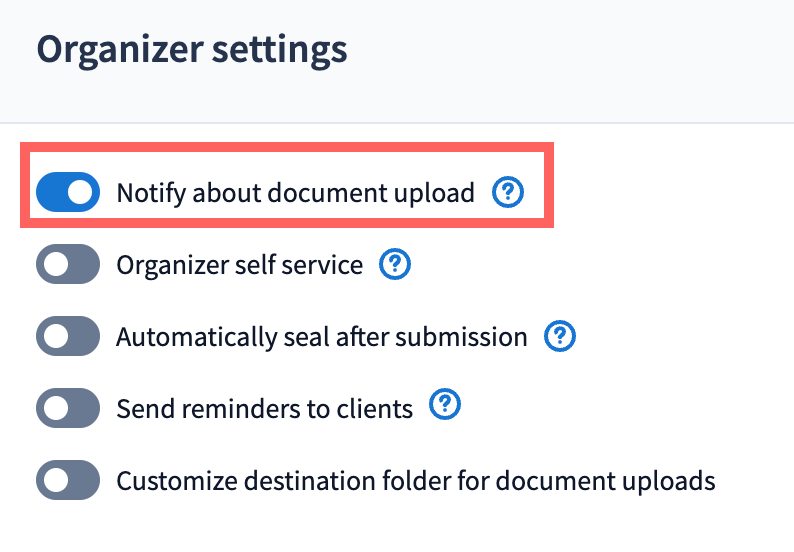The width and height of the screenshot is (794, 552).
Task: Select the "Automatically seal after submission" label text
Action: pos(321,337)
